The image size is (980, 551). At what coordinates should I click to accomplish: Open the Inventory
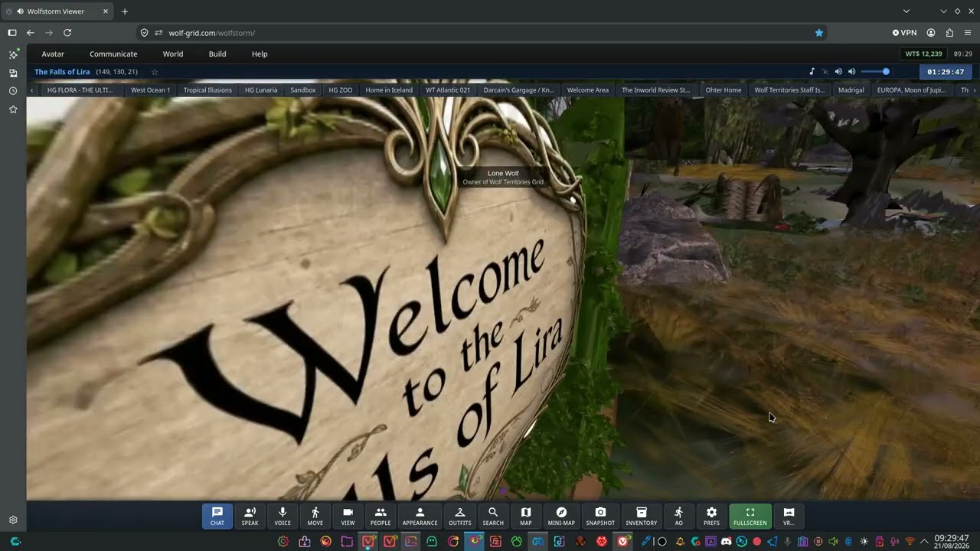[642, 516]
